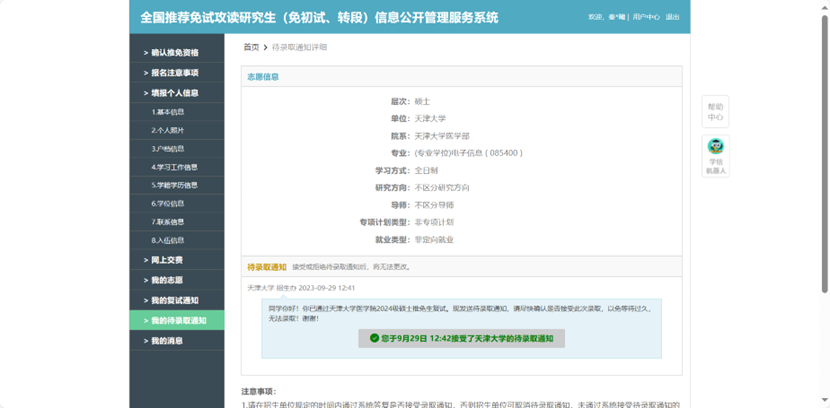Click the 帮助中心 help widget
Viewport: 830px width, 408px height.
(715, 111)
